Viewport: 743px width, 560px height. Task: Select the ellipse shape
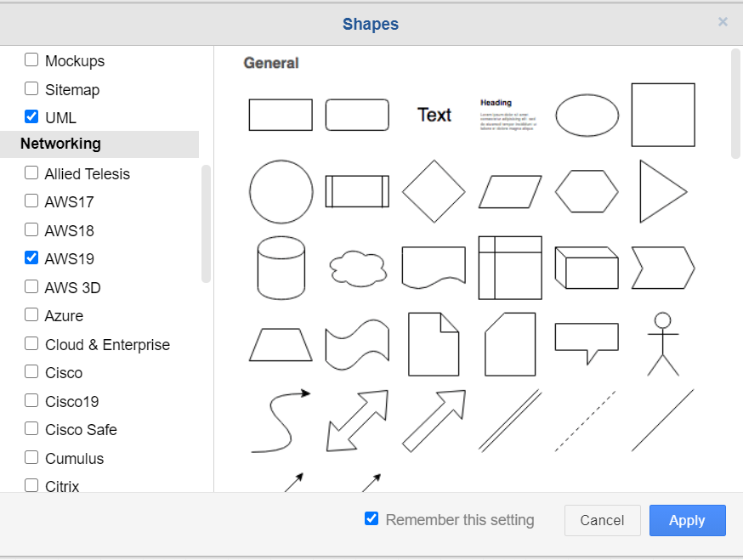(x=587, y=115)
